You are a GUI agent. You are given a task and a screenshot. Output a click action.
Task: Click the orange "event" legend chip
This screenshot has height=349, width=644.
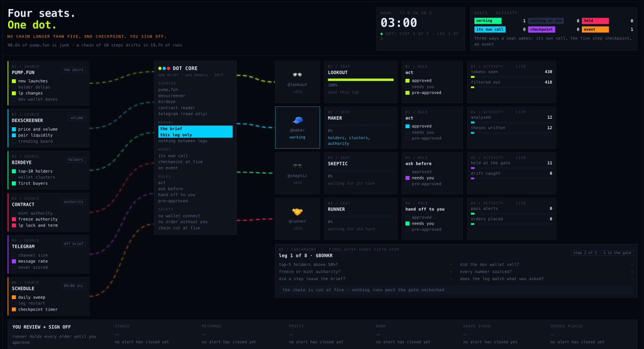595,30
